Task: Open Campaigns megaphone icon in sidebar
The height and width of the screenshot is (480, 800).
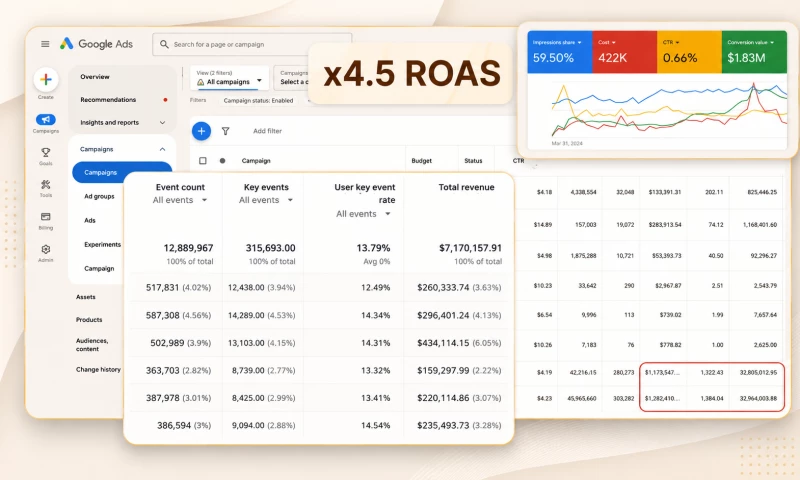Action: [x=45, y=119]
